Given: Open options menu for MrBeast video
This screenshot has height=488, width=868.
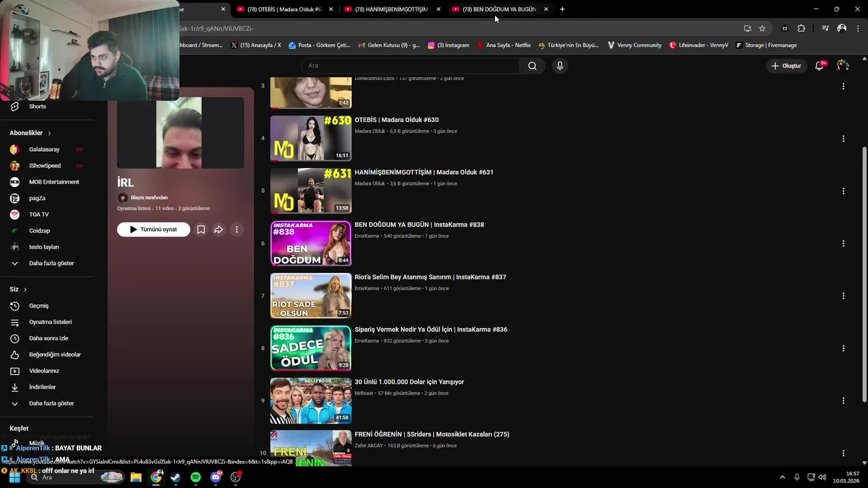Looking at the screenshot, I should tap(843, 401).
